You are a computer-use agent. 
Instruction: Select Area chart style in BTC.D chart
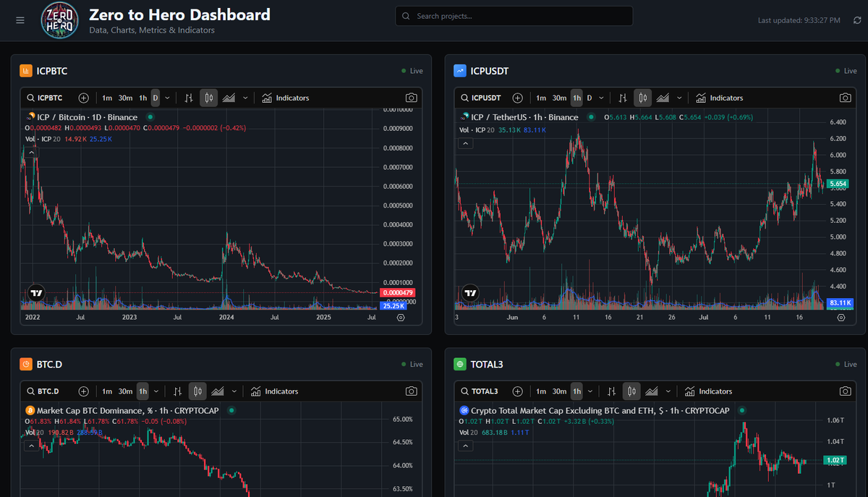click(219, 391)
